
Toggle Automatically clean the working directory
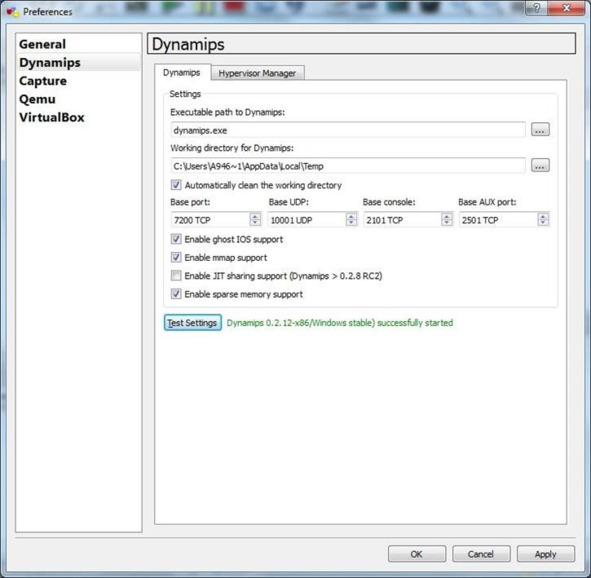click(176, 185)
